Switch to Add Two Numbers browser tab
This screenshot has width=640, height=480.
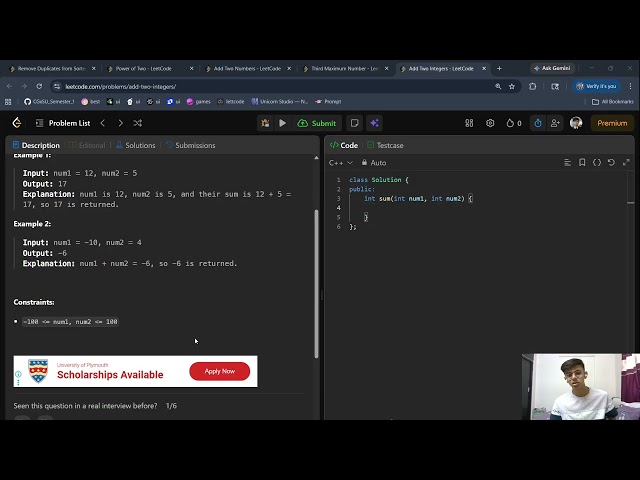tap(247, 69)
